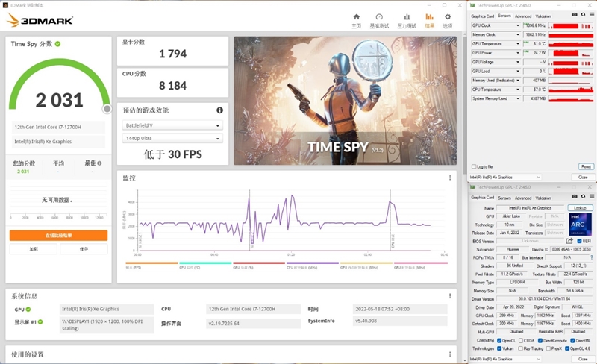
Task: Switch to Sensors tab in lower GPU-Z window
Action: [504, 198]
